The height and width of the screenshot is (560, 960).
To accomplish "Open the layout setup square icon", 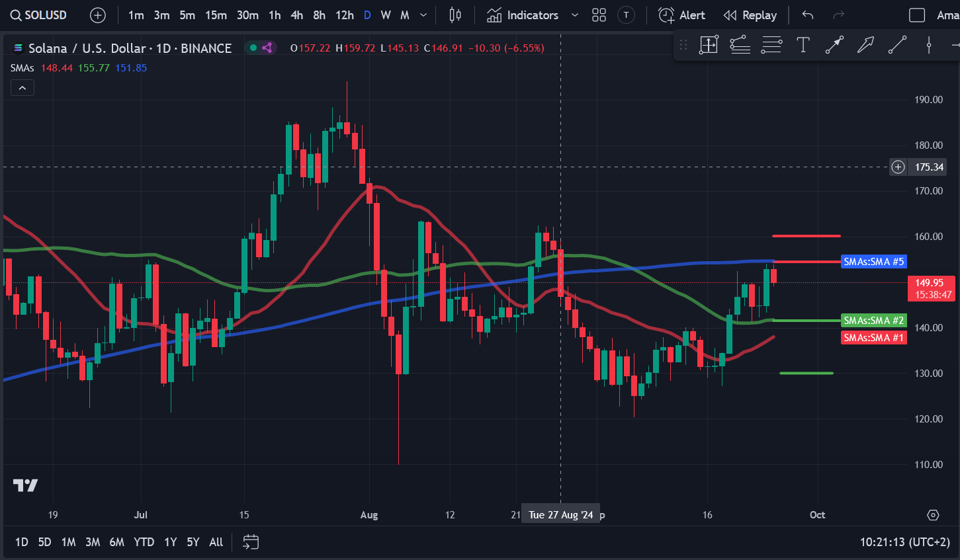I will pos(917,15).
